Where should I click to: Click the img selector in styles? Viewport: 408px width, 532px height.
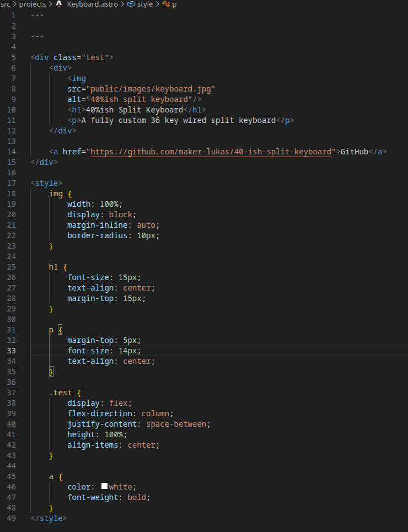point(56,194)
